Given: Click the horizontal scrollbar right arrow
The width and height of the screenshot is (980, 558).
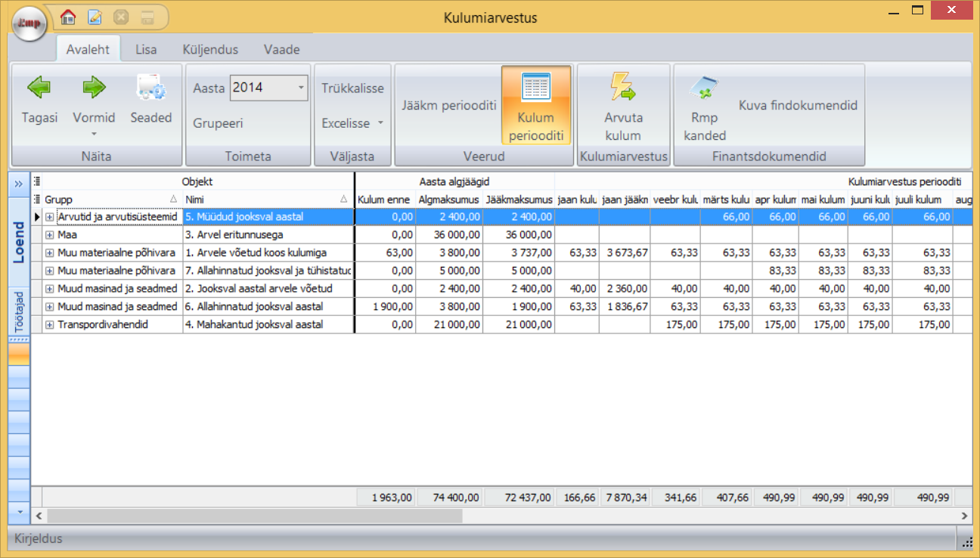Looking at the screenshot, I should point(964,515).
